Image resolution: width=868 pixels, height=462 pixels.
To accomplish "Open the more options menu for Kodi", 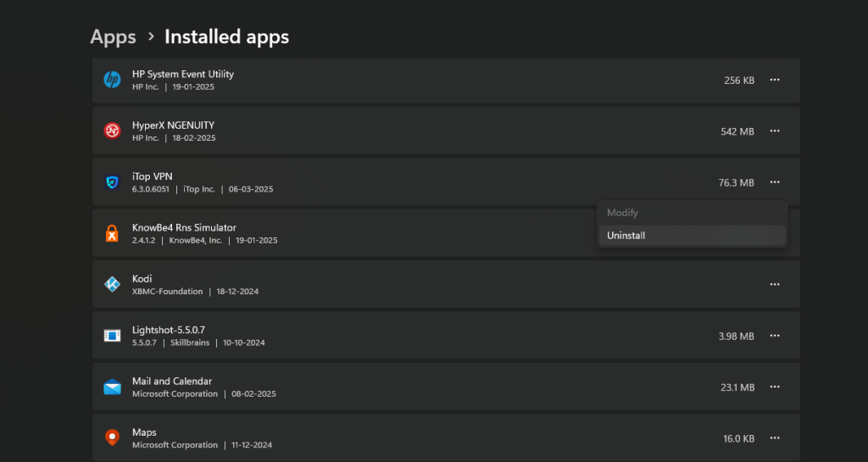I will coord(774,285).
